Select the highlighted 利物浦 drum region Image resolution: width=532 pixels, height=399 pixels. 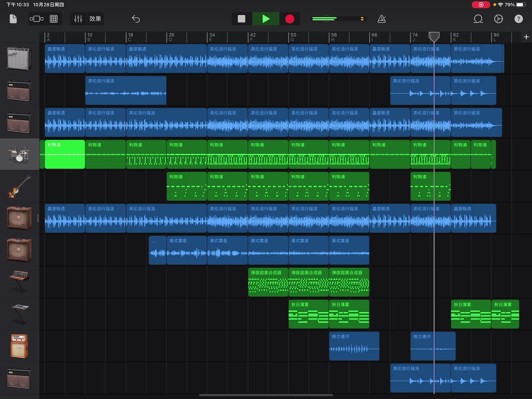(65, 154)
